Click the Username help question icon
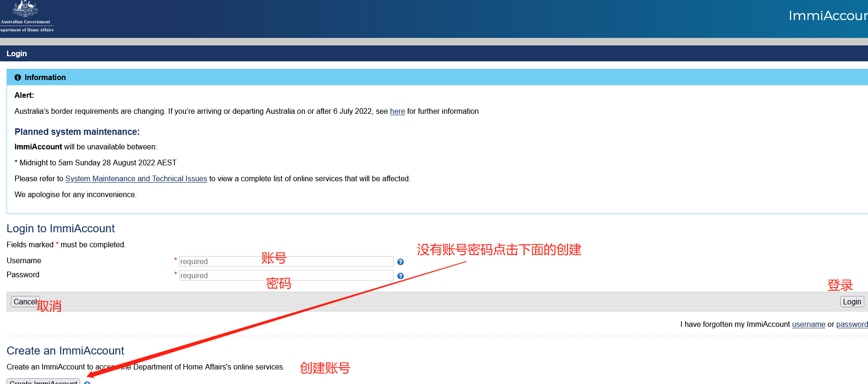The width and height of the screenshot is (868, 384). [x=400, y=262]
